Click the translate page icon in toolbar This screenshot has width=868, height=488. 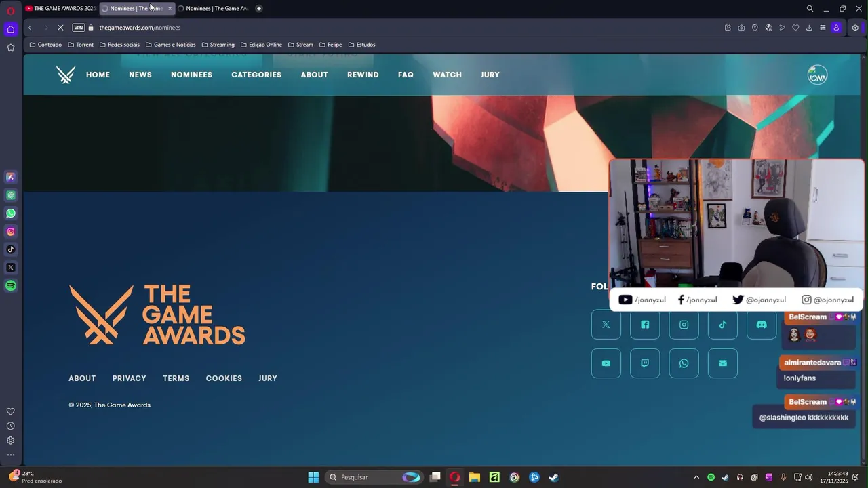pos(768,28)
